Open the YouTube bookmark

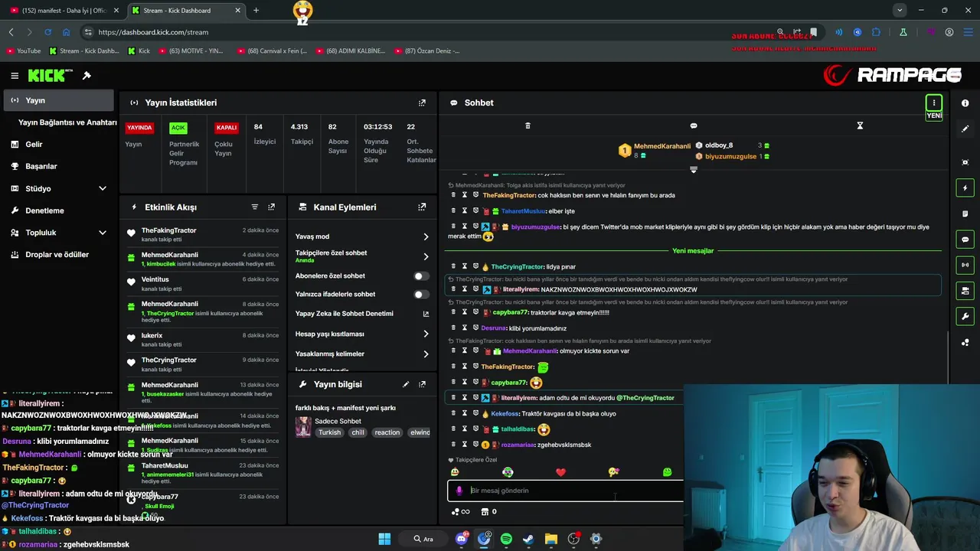click(x=24, y=51)
